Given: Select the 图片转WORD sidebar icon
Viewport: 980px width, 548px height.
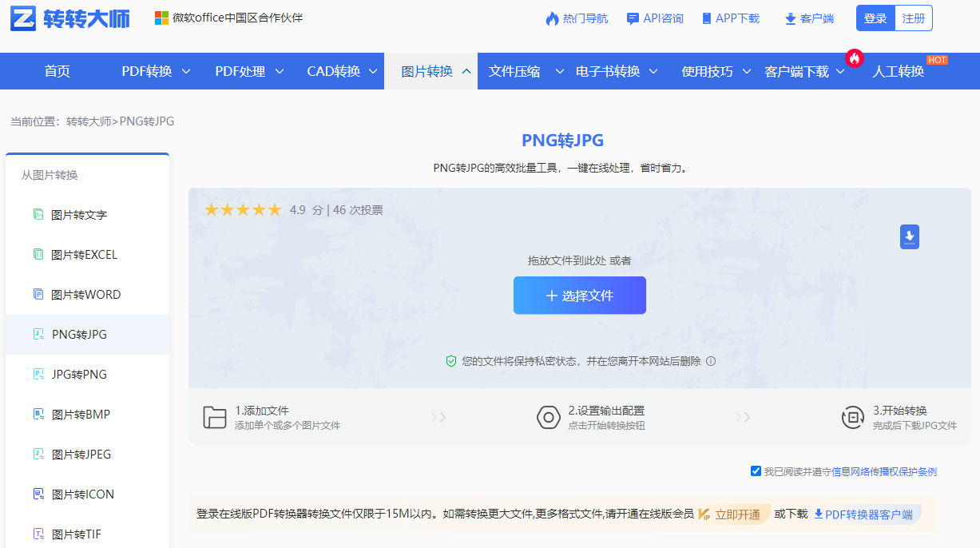Looking at the screenshot, I should [x=38, y=293].
